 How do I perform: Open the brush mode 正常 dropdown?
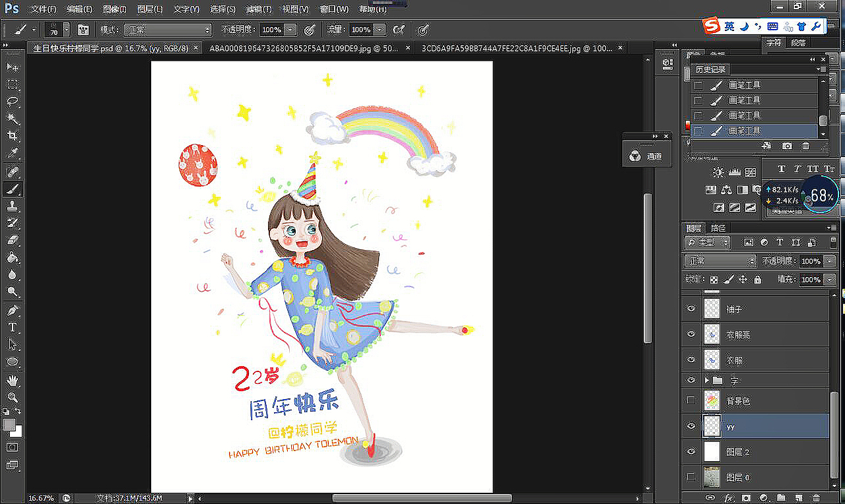point(168,30)
